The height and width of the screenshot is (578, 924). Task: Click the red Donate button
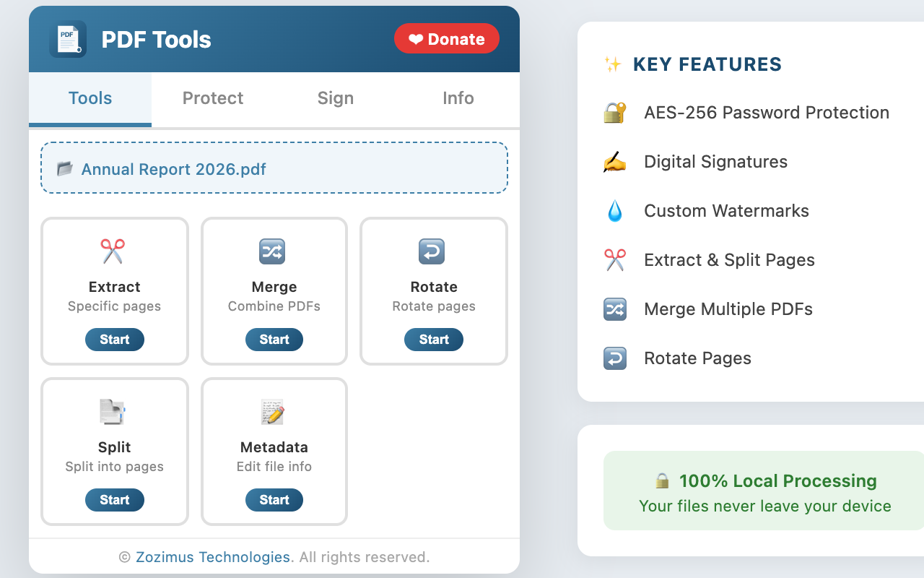click(x=447, y=38)
